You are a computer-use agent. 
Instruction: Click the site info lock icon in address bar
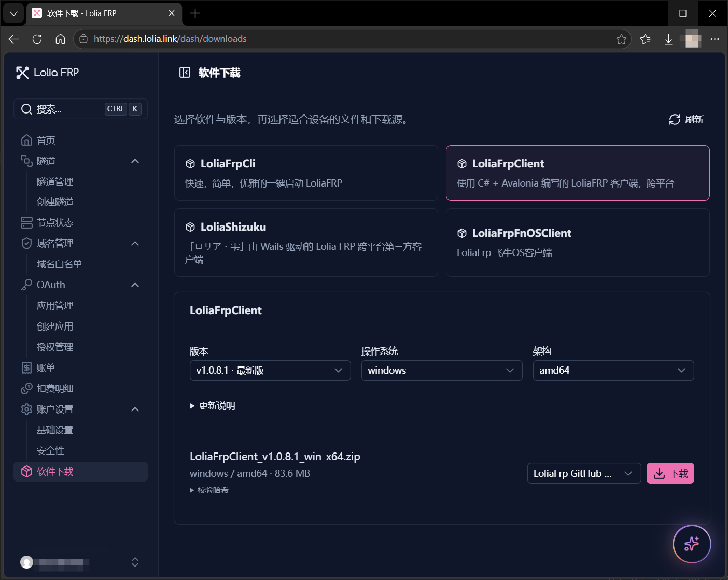coord(83,39)
